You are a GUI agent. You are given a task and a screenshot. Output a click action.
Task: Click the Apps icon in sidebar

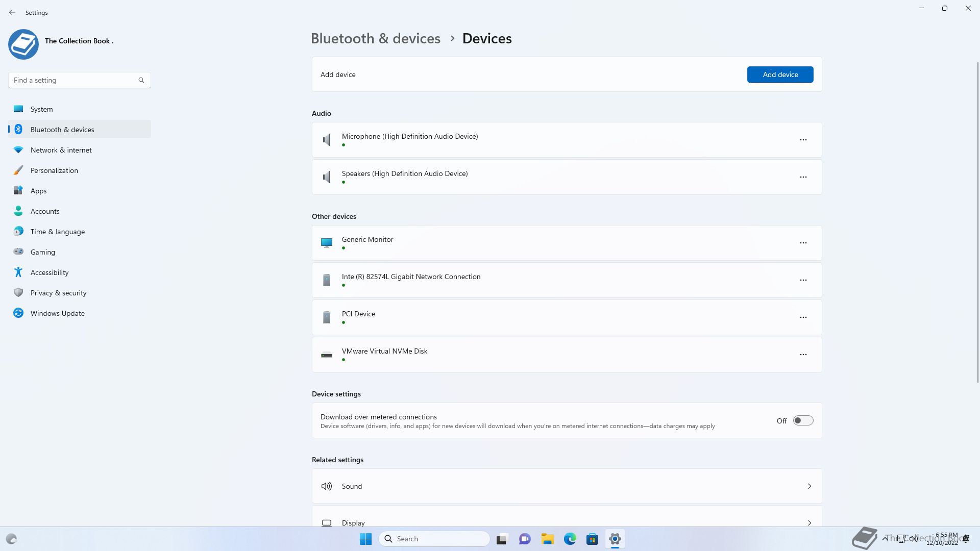point(18,190)
